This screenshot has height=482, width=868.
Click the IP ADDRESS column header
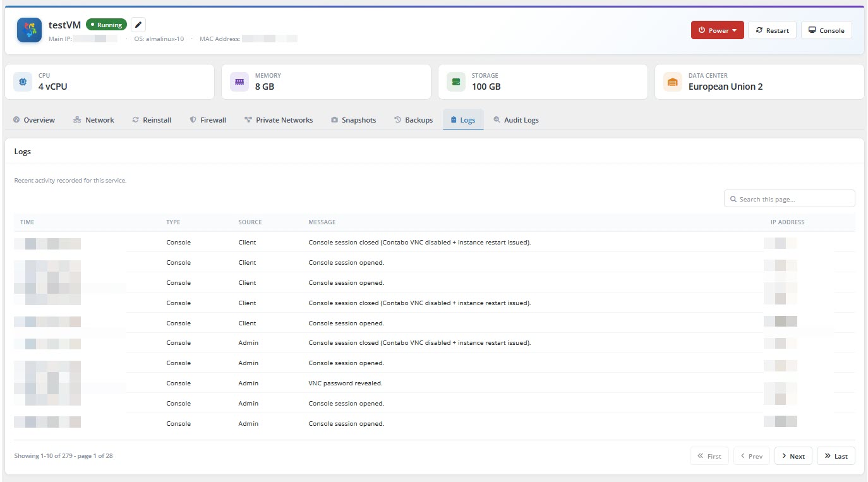tap(787, 222)
